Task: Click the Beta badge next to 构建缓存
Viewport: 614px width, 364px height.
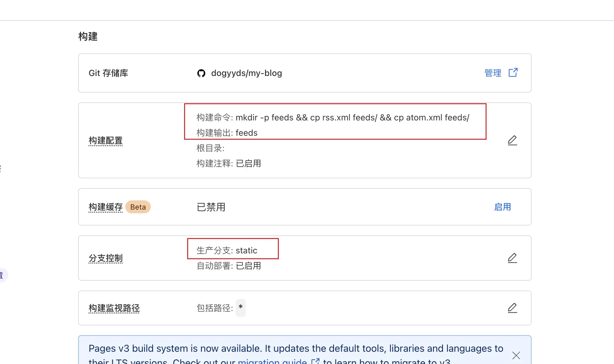Action: point(138,207)
